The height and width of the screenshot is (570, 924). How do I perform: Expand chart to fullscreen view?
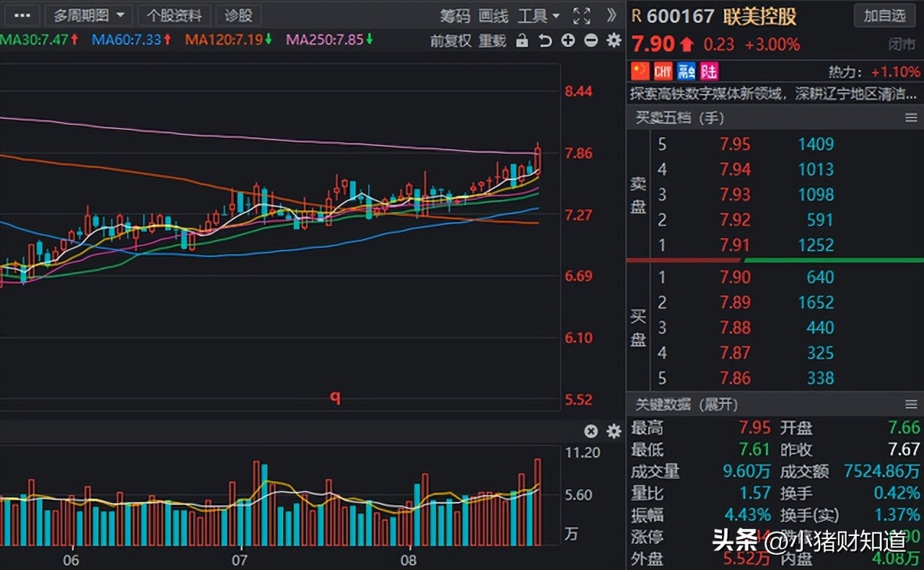[x=580, y=15]
